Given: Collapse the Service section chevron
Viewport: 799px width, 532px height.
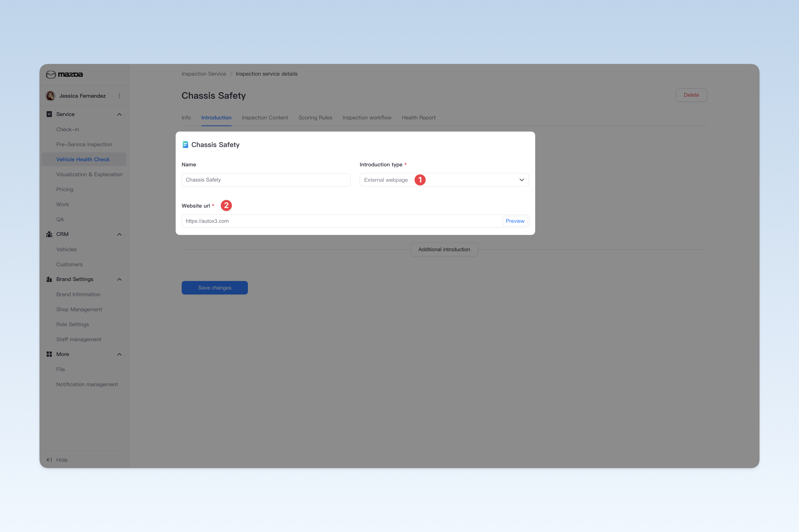Looking at the screenshot, I should [x=119, y=114].
